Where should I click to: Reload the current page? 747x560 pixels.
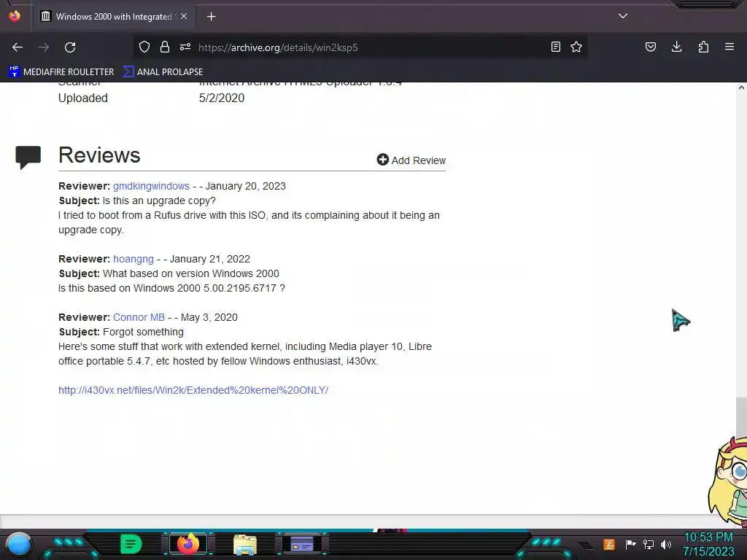[x=70, y=47]
